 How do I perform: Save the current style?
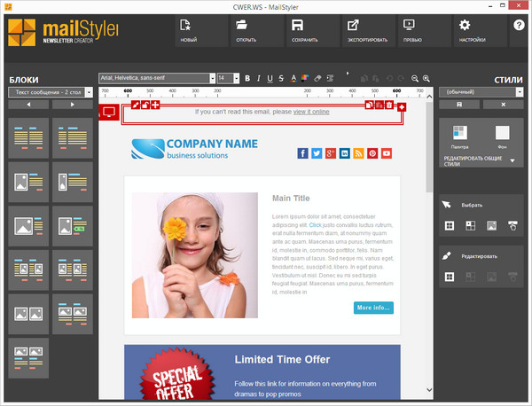coord(459,105)
